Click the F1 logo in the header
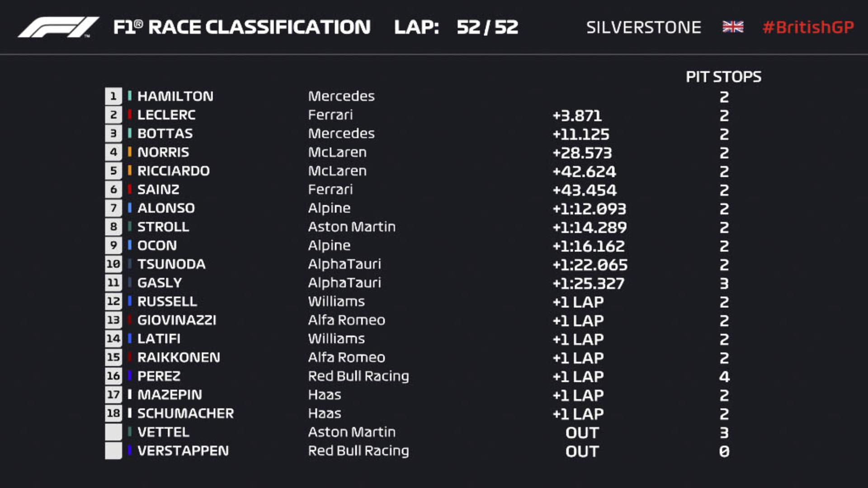Screen dimensions: 868x488 [x=58, y=27]
